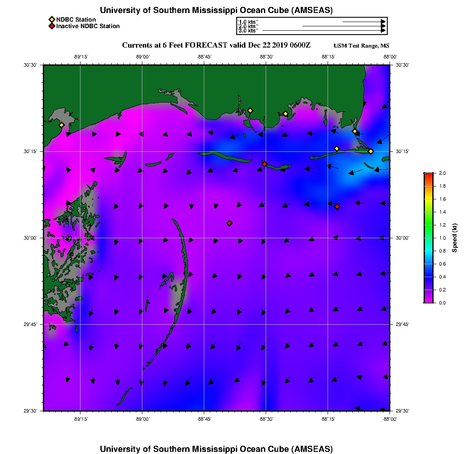Click the 3.0 kts scale arrow label

[248, 31]
